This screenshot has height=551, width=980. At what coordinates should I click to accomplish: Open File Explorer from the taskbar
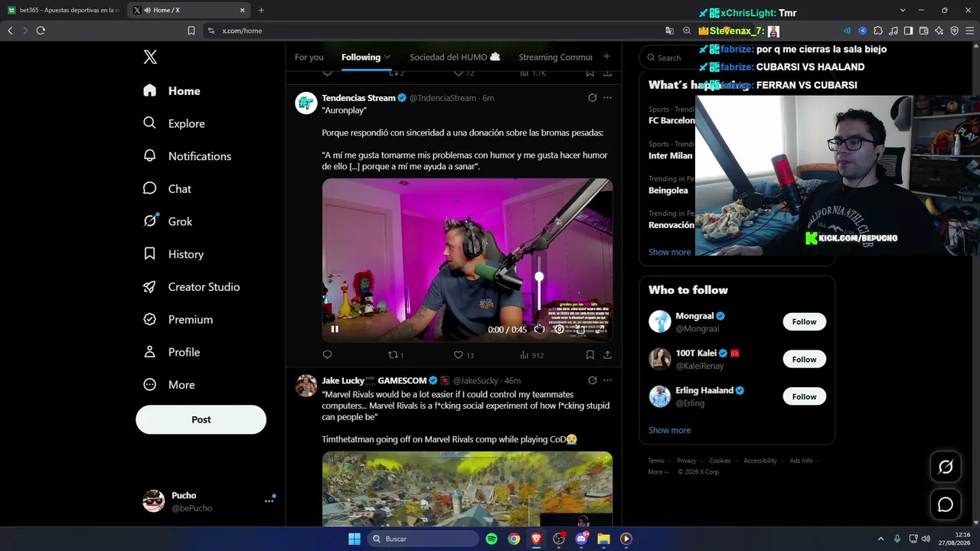pyautogui.click(x=603, y=539)
